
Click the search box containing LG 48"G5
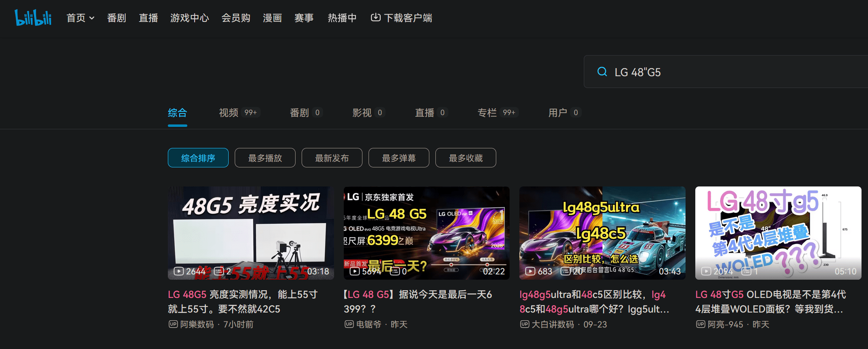coord(726,72)
